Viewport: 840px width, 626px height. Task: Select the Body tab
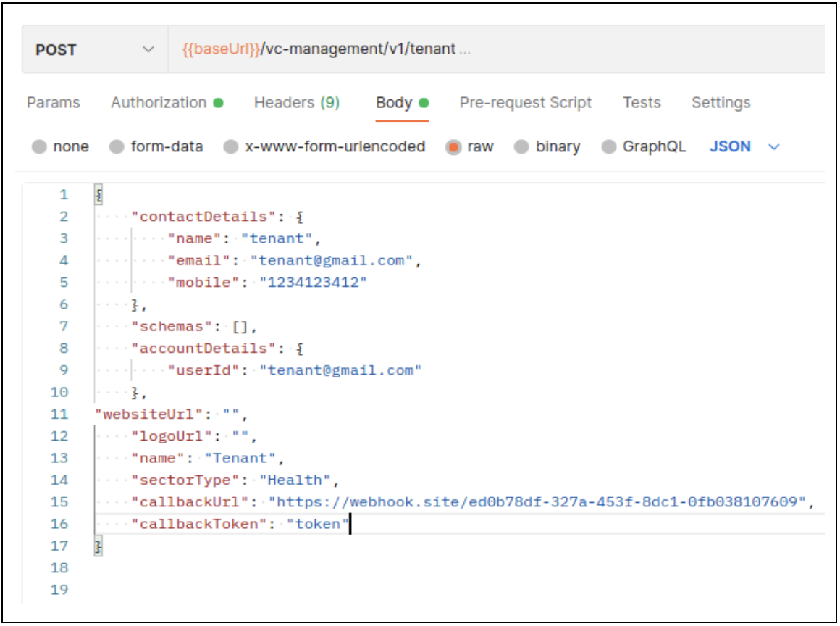tap(394, 103)
